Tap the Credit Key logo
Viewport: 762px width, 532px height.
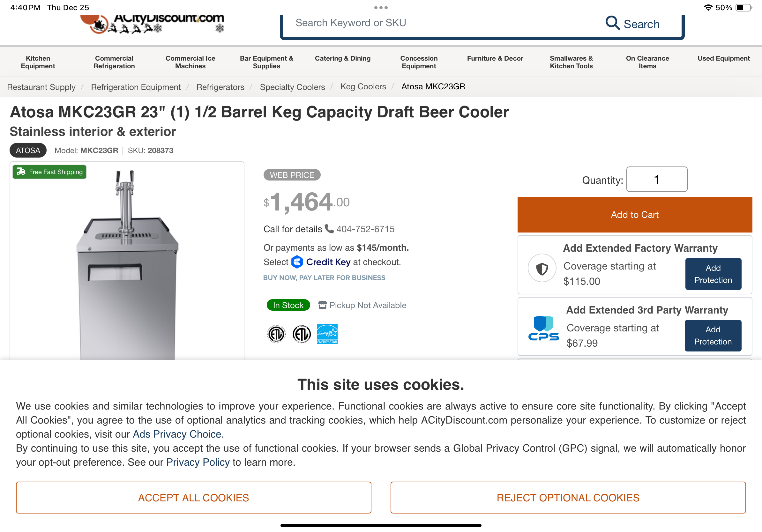(x=321, y=262)
